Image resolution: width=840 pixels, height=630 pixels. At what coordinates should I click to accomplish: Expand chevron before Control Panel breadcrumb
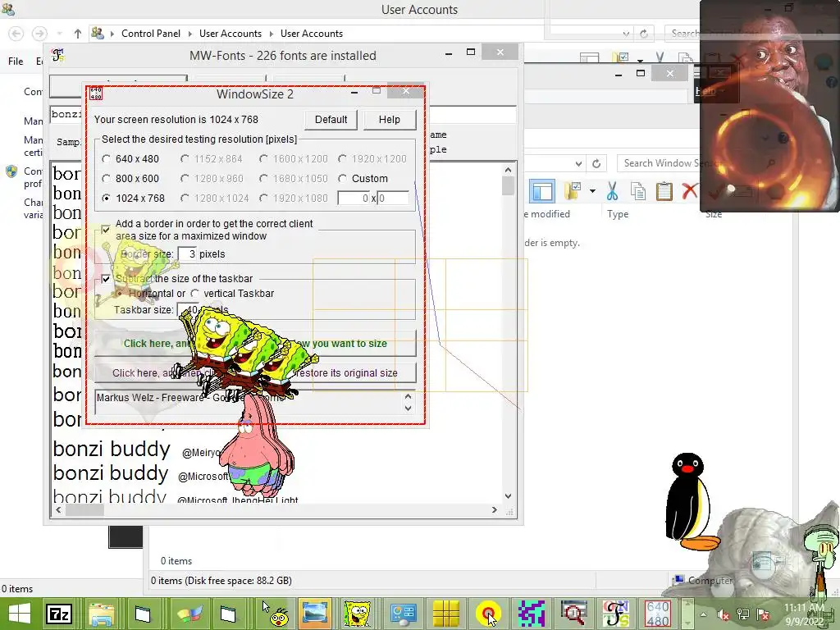tap(112, 34)
